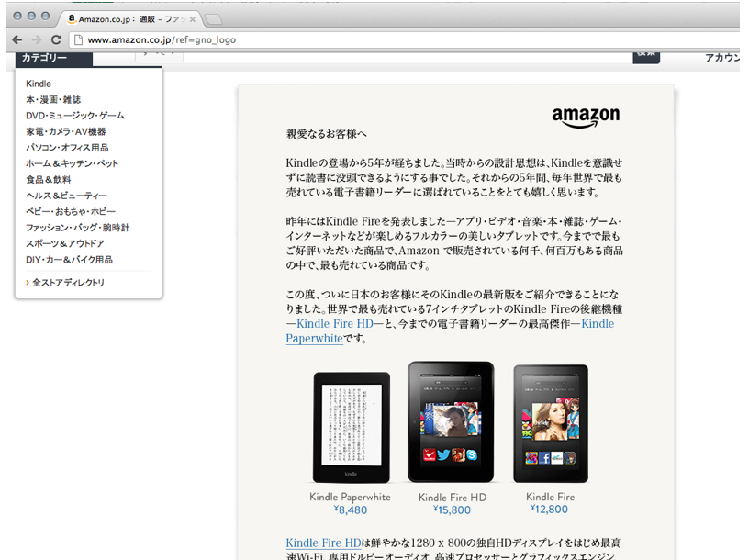Open the search category dropdown
Viewport: 749px width, 560px height.
pos(160,55)
